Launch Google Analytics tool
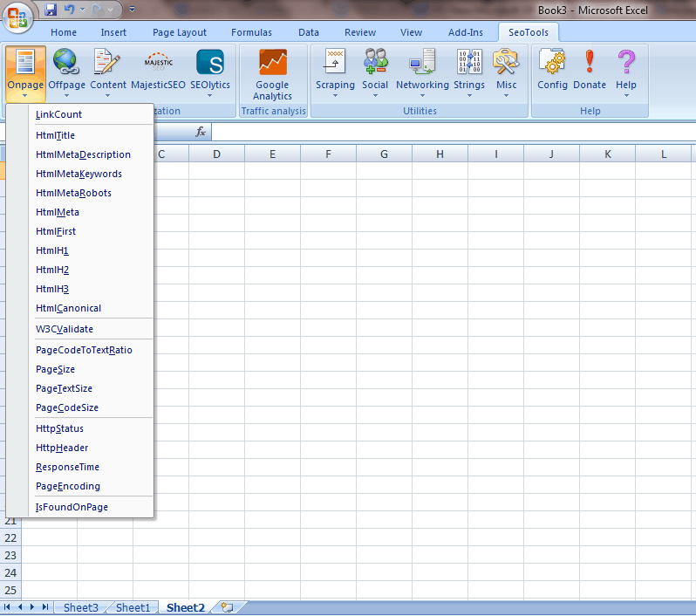696x616 pixels. click(x=272, y=74)
